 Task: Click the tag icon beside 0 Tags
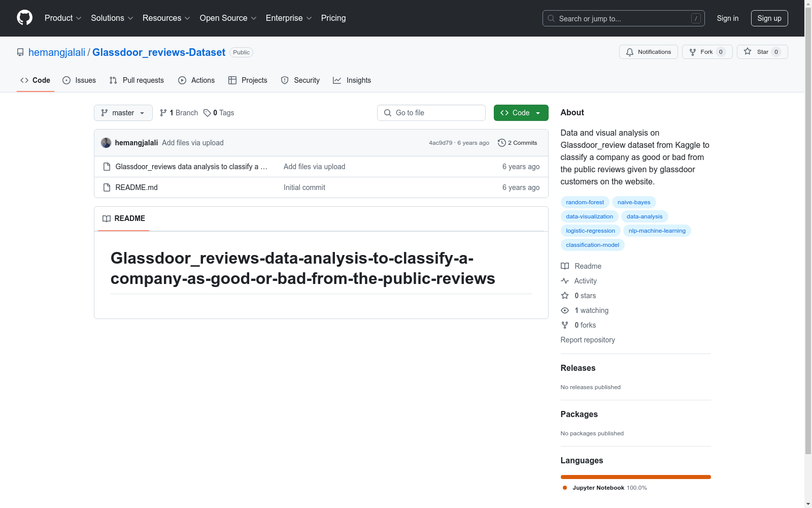(x=207, y=113)
